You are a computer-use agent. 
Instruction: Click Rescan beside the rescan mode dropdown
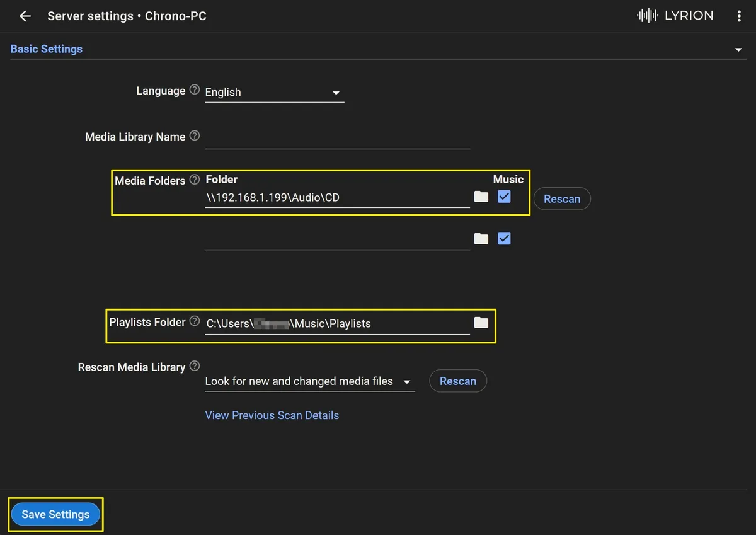click(x=458, y=381)
